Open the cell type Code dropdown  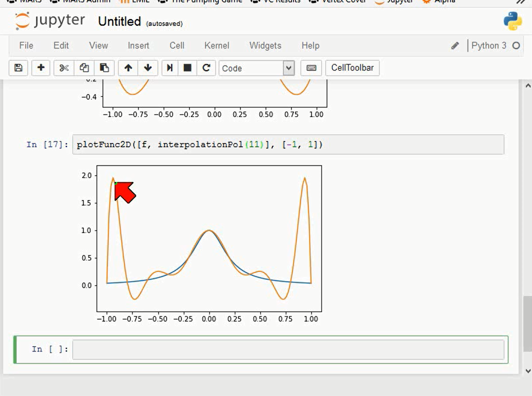(x=256, y=68)
